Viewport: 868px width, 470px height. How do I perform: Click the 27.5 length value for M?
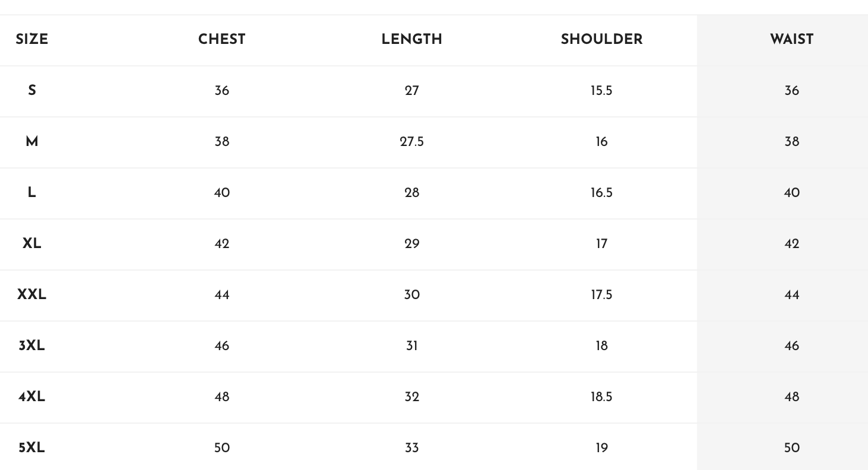411,142
